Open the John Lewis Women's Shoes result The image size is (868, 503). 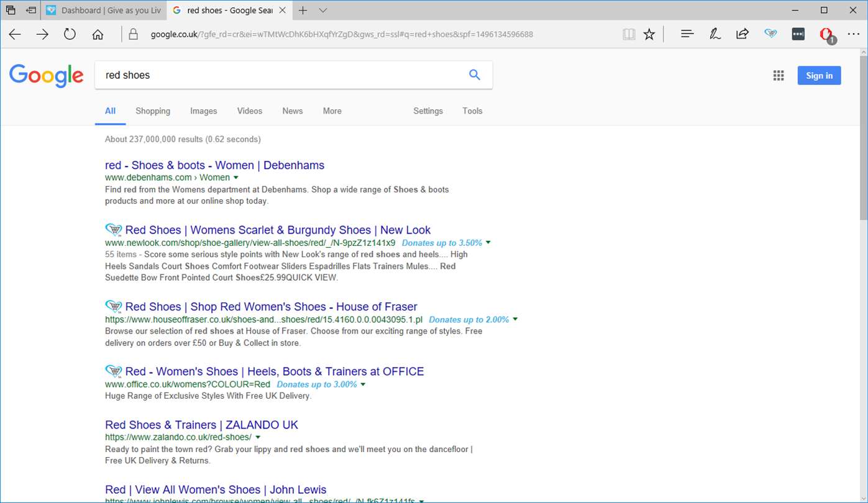(x=216, y=489)
